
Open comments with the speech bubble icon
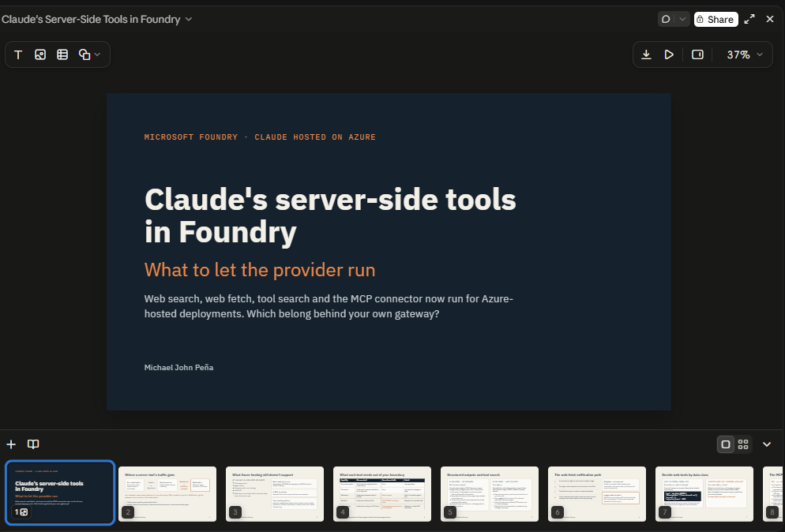[666, 19]
